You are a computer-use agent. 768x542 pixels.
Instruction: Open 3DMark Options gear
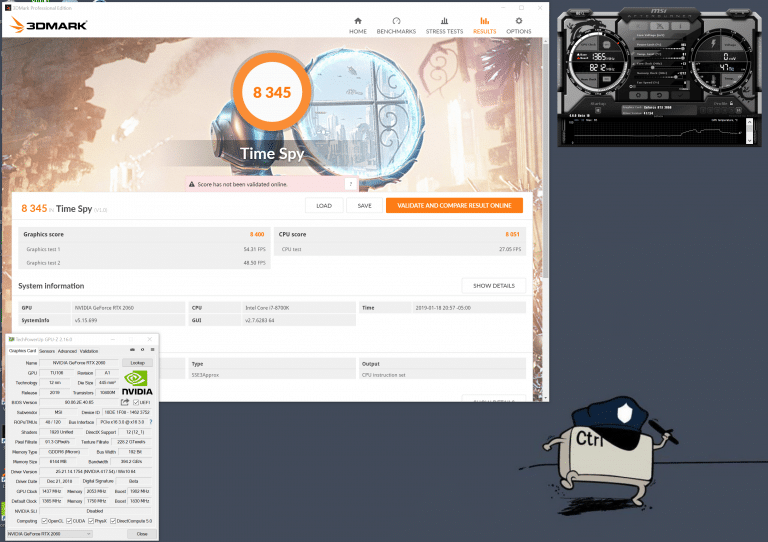click(519, 25)
